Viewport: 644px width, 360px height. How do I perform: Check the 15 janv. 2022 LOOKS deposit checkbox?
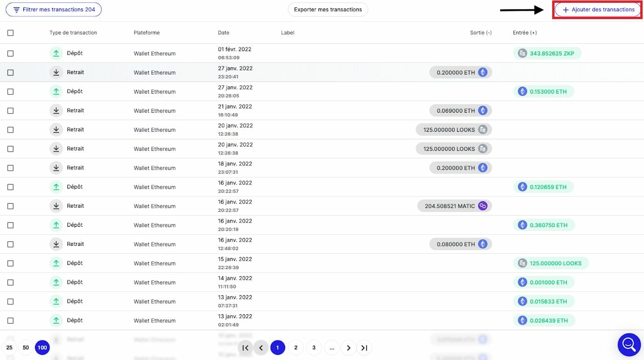click(x=10, y=264)
